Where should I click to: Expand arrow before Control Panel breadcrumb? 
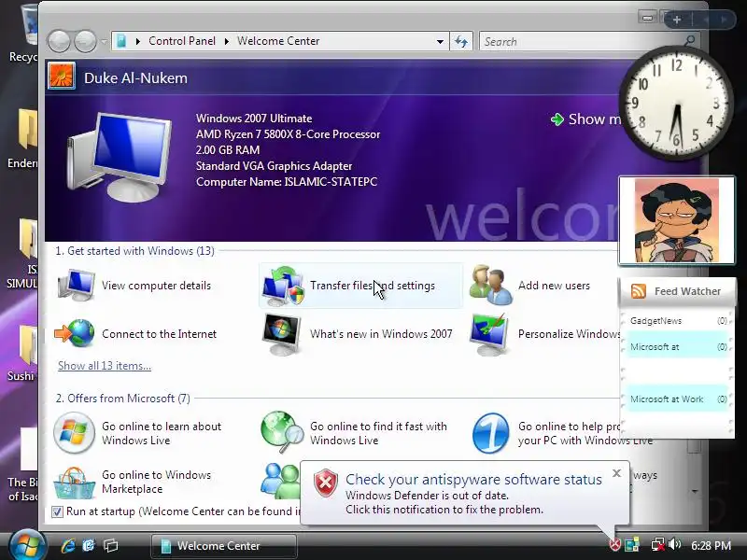coord(137,41)
